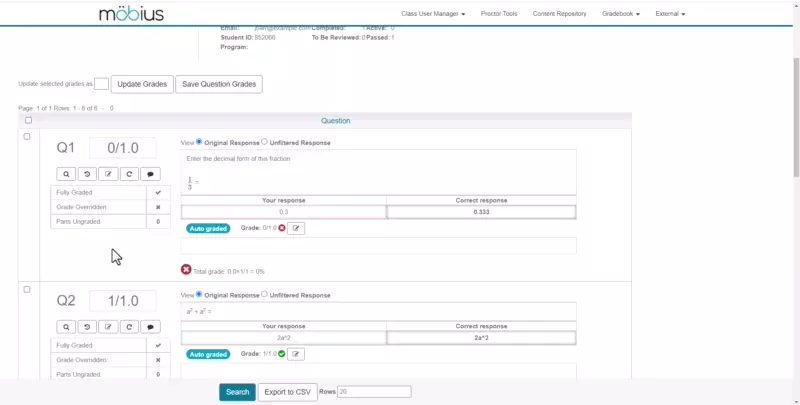The image size is (800, 405).
Task: Select Original Response radio for Q2
Action: pyautogui.click(x=199, y=294)
